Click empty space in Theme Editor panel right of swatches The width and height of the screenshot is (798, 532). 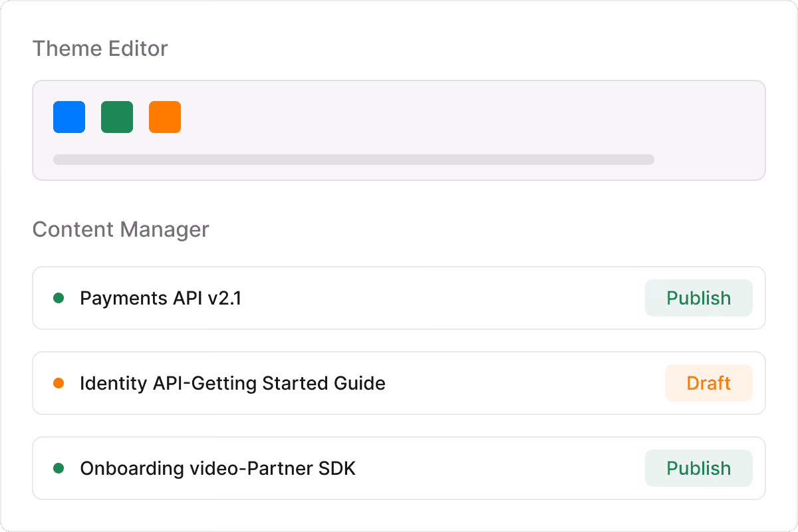(x=465, y=117)
